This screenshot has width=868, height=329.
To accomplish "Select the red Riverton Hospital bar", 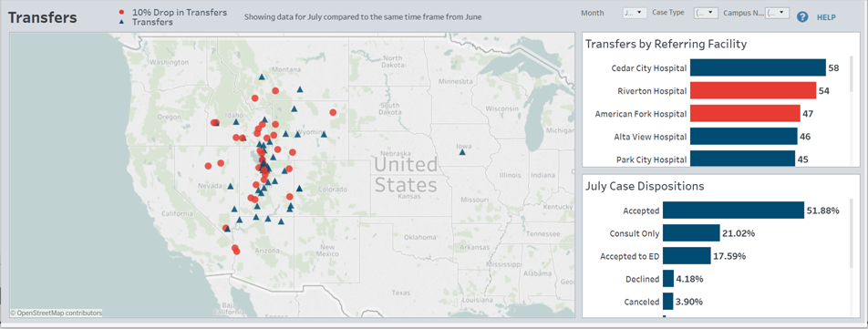I will (x=753, y=91).
